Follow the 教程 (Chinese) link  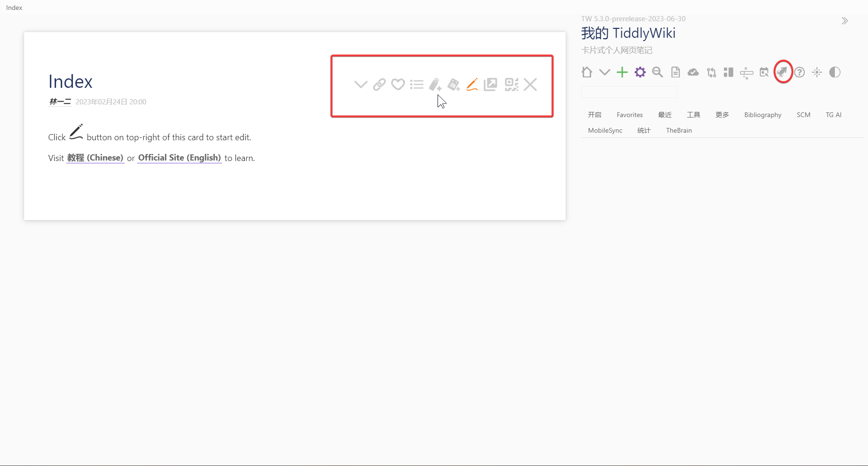tap(95, 158)
